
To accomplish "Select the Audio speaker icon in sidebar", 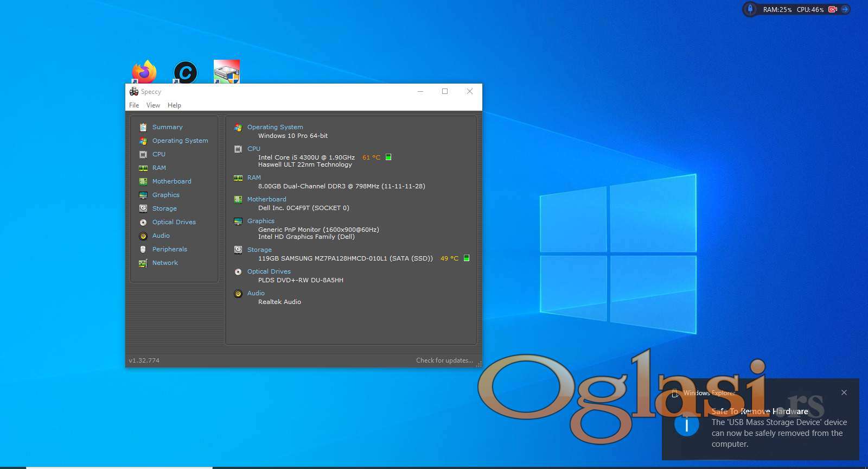I will pyautogui.click(x=143, y=236).
